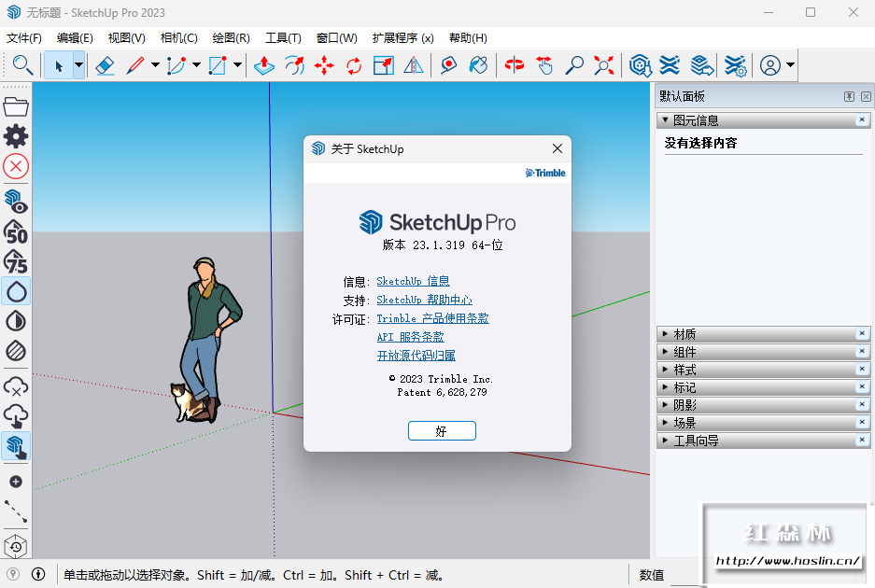Activate the Push/Pull tool
Image resolution: width=875 pixels, height=588 pixels.
click(x=264, y=65)
